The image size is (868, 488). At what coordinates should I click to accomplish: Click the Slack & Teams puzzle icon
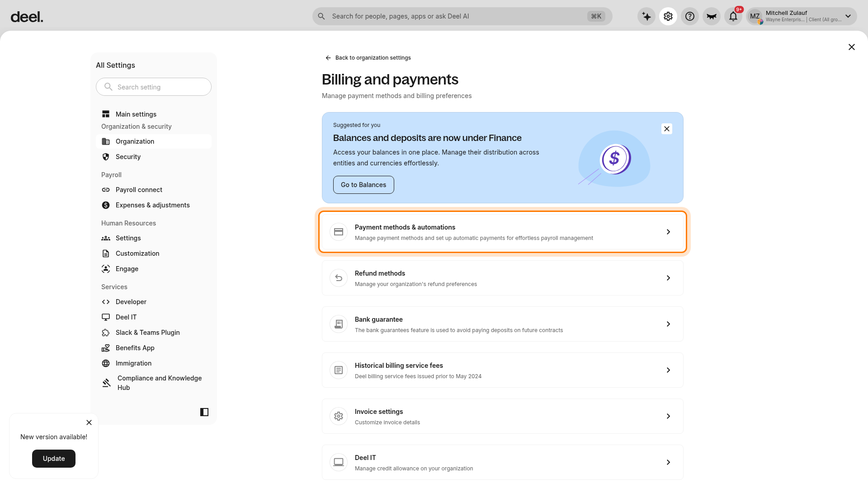(x=106, y=333)
